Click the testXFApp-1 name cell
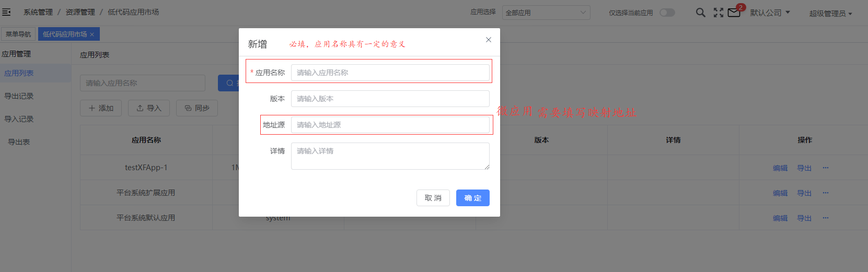The image size is (868, 272). point(146,168)
